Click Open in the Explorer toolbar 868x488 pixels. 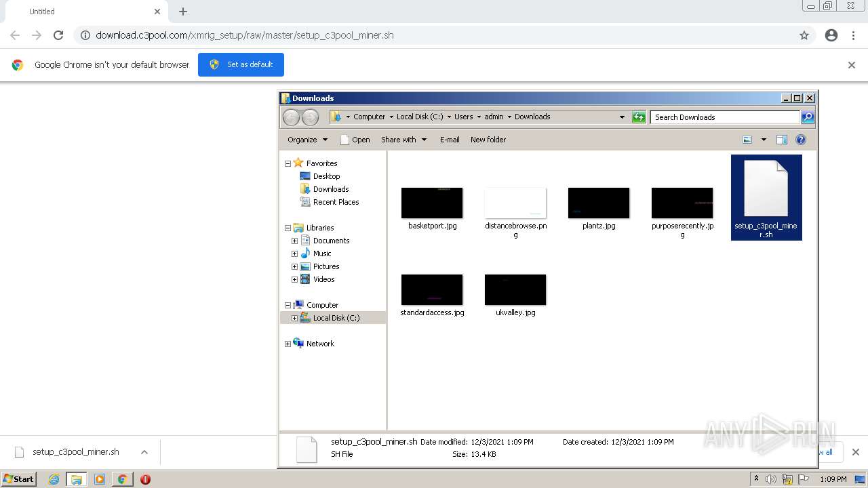click(x=355, y=140)
